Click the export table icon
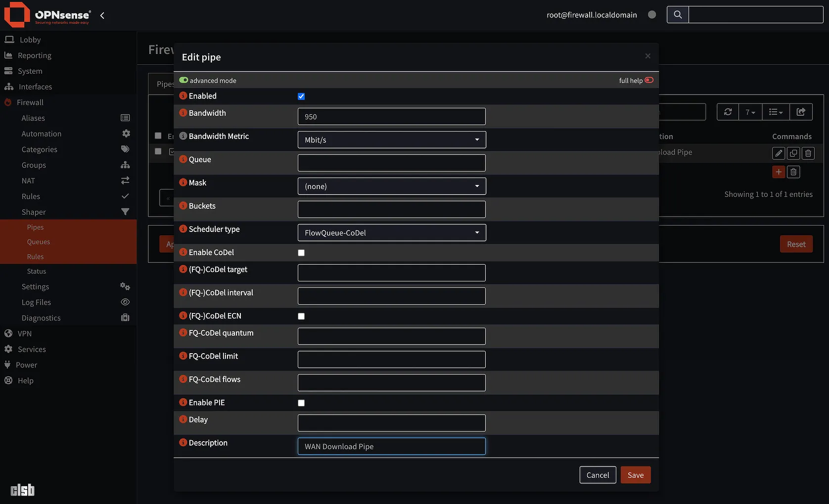829x504 pixels. (801, 112)
